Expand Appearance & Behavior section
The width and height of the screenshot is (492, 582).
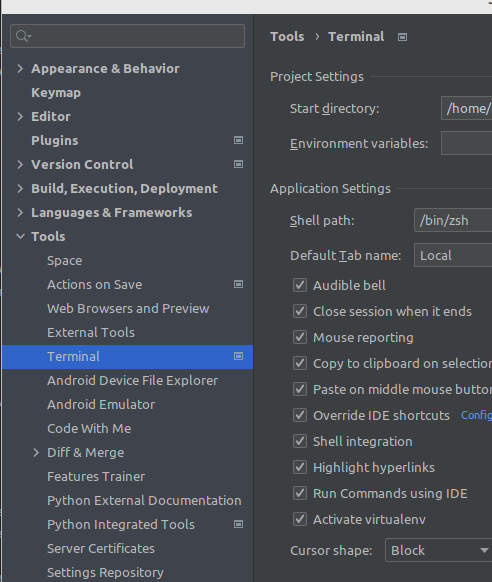(x=20, y=69)
